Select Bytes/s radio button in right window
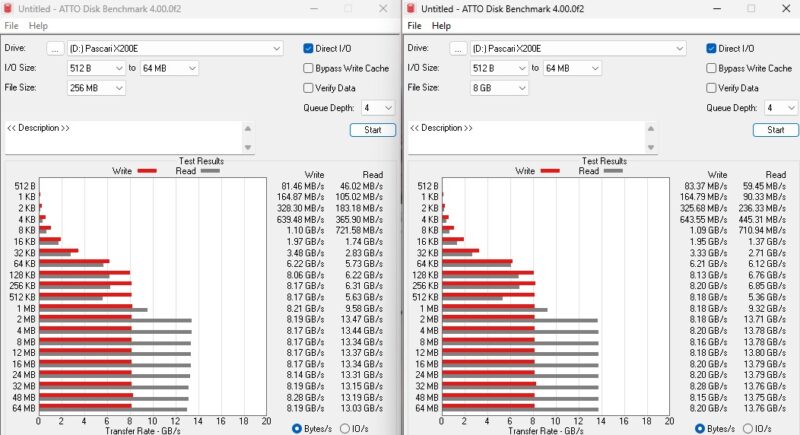 700,428
